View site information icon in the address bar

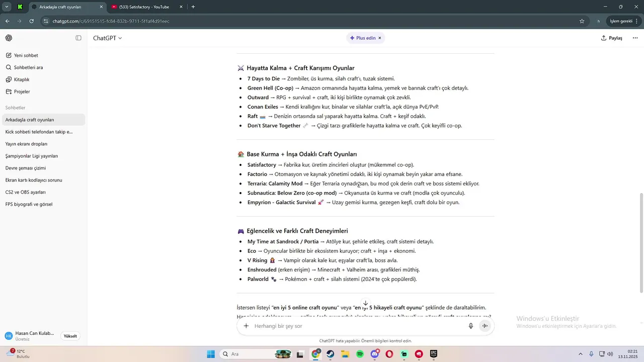46,21
